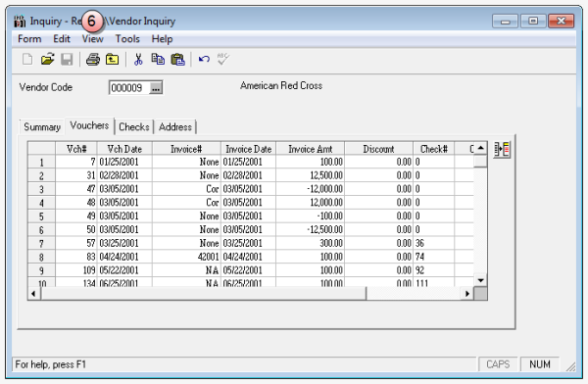Screen dimensions: 588x384
Task: Select the Vouchers tab
Action: [x=89, y=125]
